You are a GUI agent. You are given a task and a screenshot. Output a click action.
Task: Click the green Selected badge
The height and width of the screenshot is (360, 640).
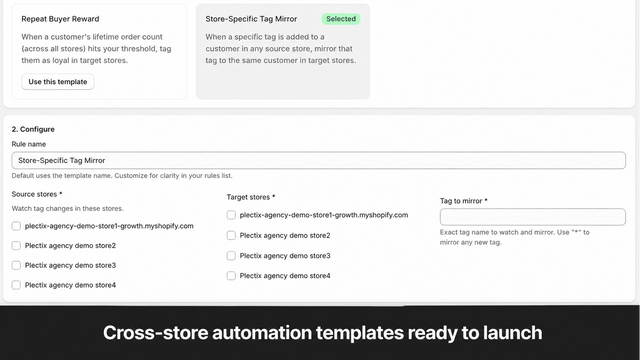coord(341,19)
